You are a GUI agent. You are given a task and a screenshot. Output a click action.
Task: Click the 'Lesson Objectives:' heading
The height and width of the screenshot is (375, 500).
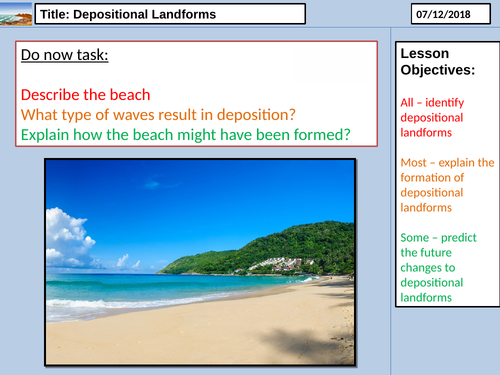click(x=438, y=62)
